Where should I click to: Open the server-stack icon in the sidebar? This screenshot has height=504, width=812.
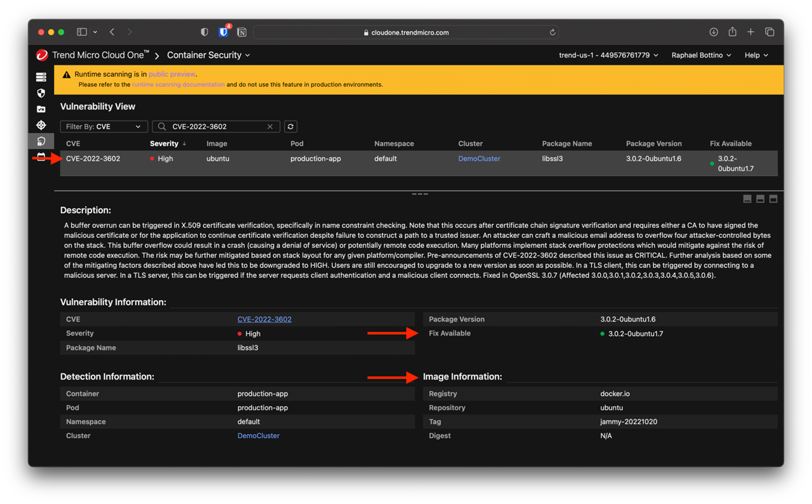point(41,77)
